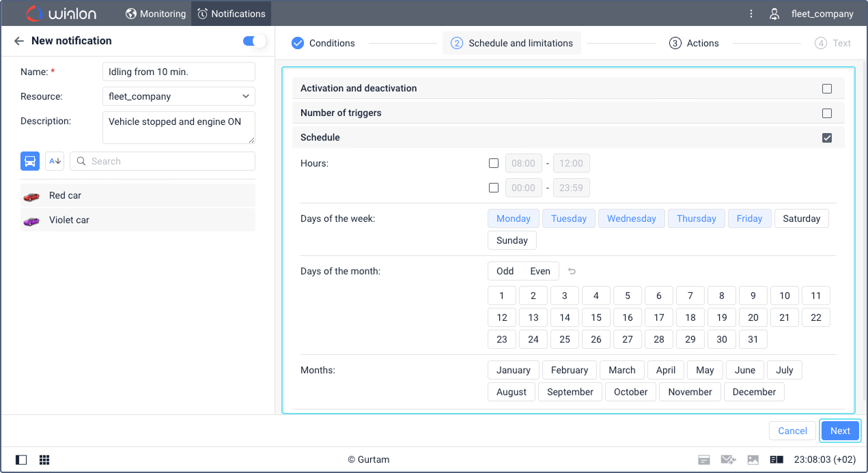Open the Resource dropdown
This screenshot has width=868, height=473.
click(178, 96)
